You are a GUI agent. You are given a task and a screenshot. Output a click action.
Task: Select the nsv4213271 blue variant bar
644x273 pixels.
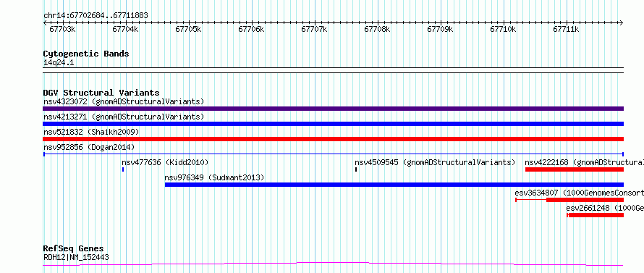pyautogui.click(x=333, y=124)
